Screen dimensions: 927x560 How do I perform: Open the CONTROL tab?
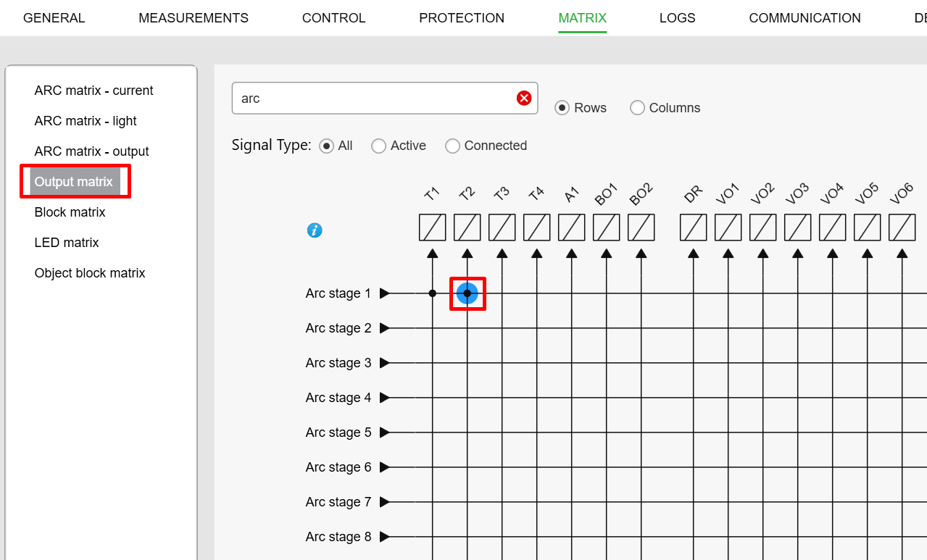coord(334,18)
